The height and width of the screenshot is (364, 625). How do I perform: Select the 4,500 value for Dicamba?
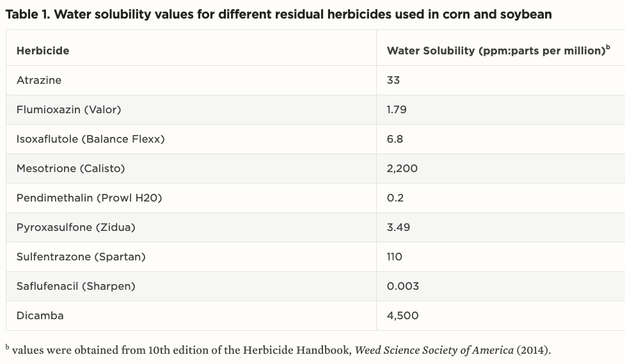point(403,315)
